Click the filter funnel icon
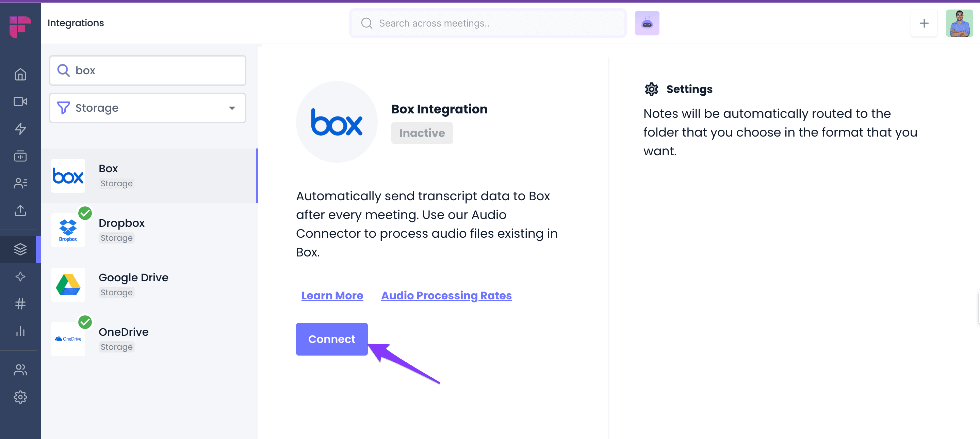 coord(63,108)
